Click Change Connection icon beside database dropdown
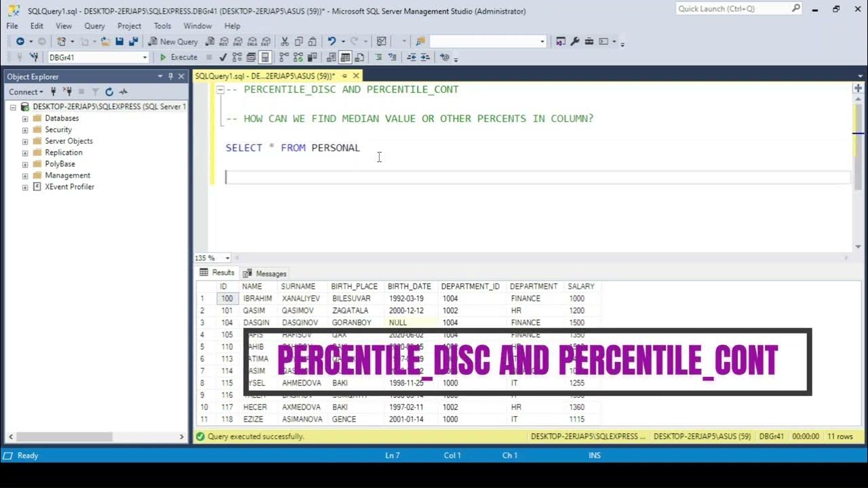 [x=33, y=58]
